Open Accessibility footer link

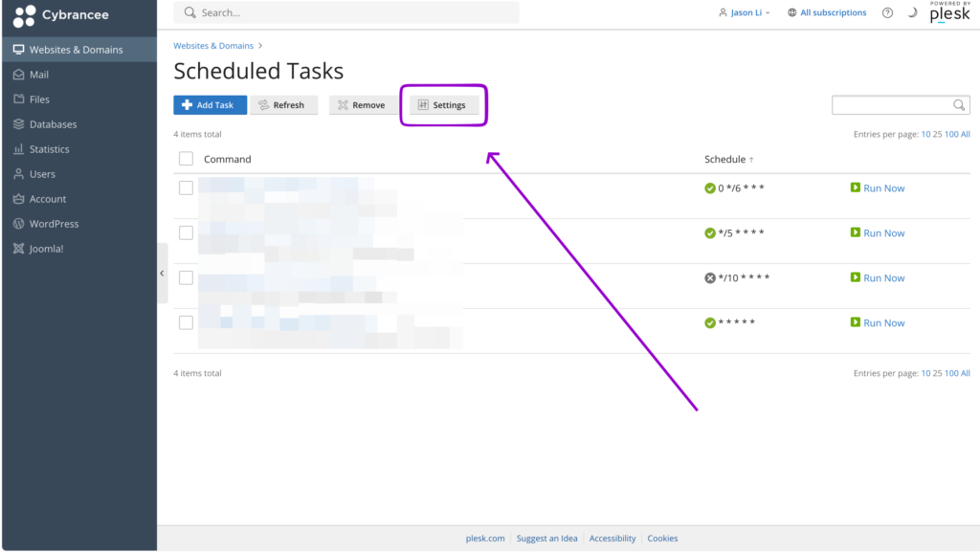click(612, 539)
